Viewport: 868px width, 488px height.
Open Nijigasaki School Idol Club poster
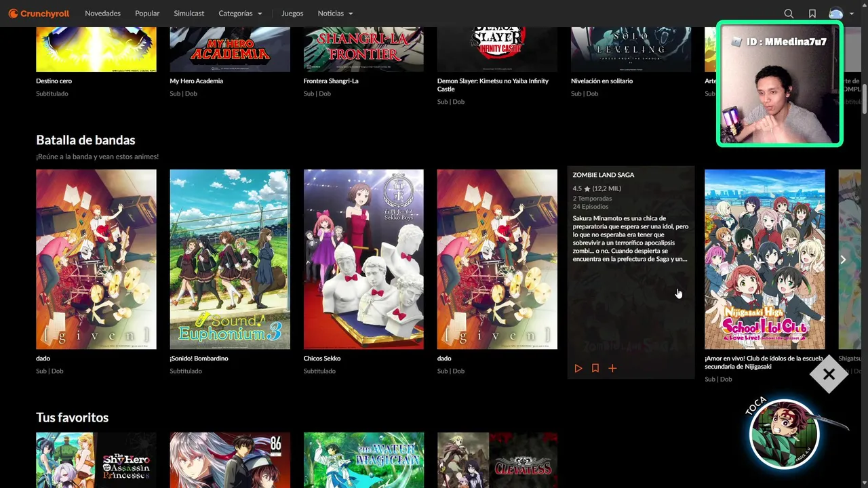pos(765,260)
